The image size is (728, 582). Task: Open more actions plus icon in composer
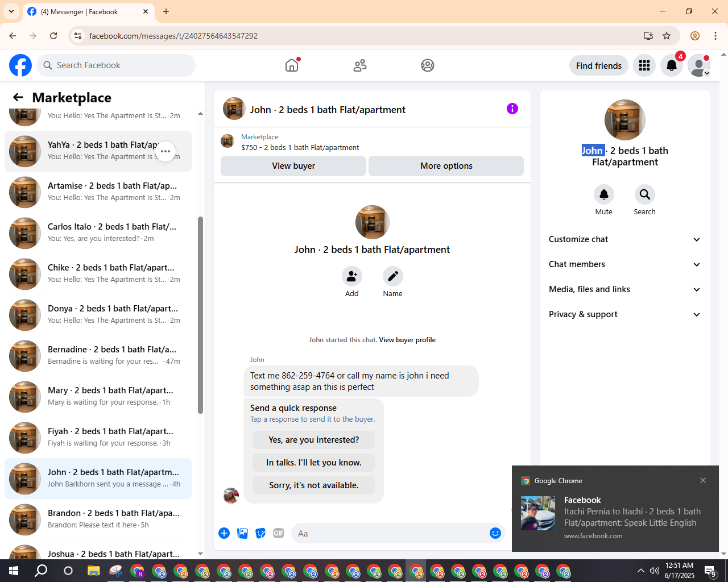tap(224, 533)
